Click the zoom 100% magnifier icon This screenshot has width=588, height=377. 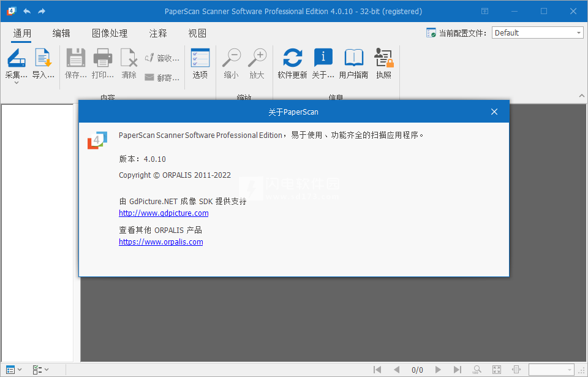tap(477, 370)
